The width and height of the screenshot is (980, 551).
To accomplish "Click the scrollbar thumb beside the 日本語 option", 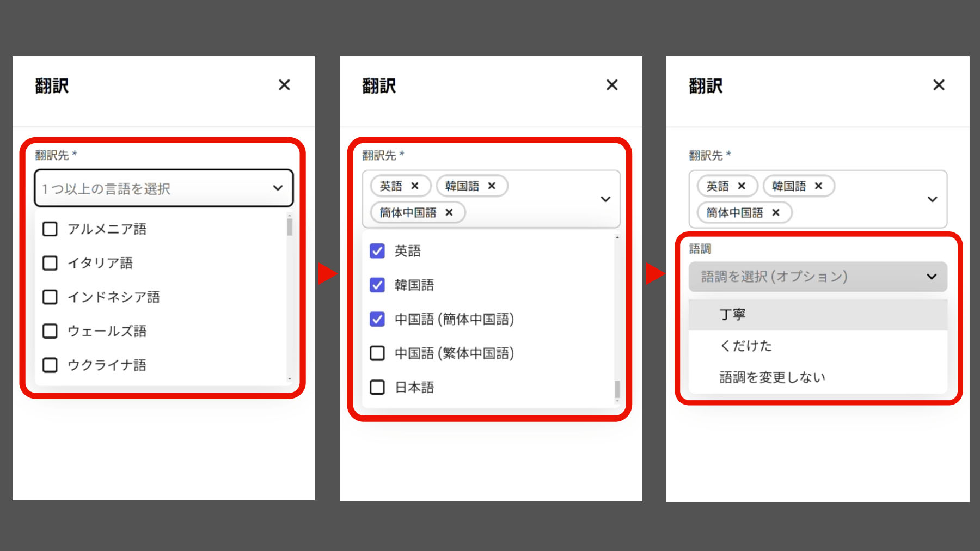I will (x=617, y=389).
